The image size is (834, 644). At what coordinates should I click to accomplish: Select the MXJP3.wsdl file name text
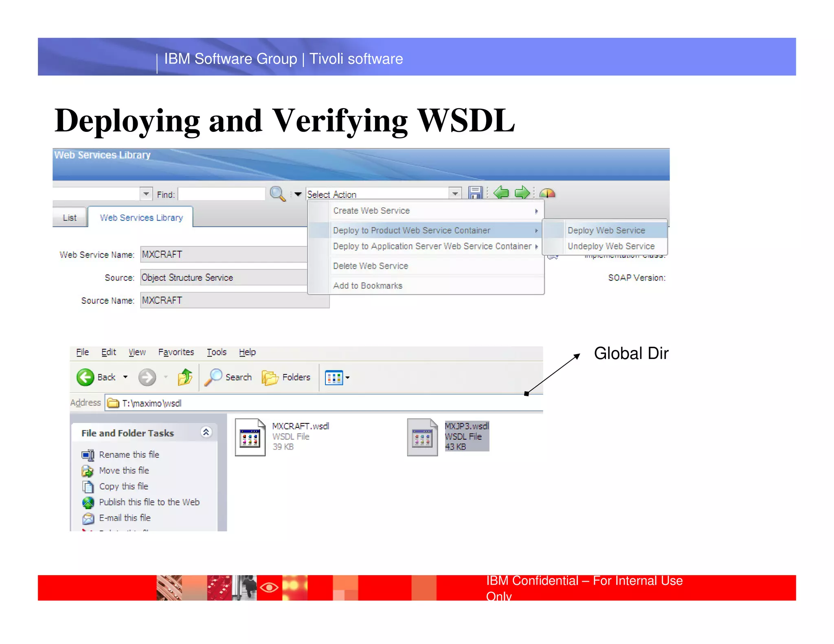point(467,426)
